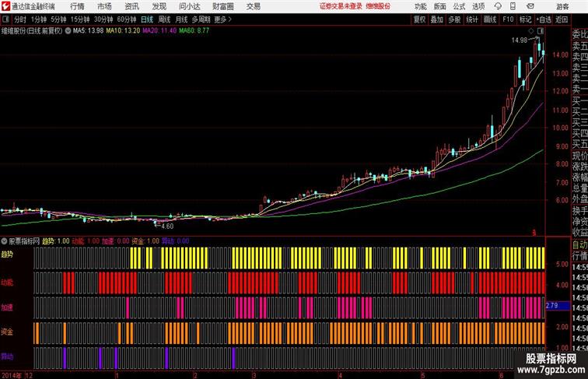
Task: Open the customer service headset icon
Action: [498, 6]
